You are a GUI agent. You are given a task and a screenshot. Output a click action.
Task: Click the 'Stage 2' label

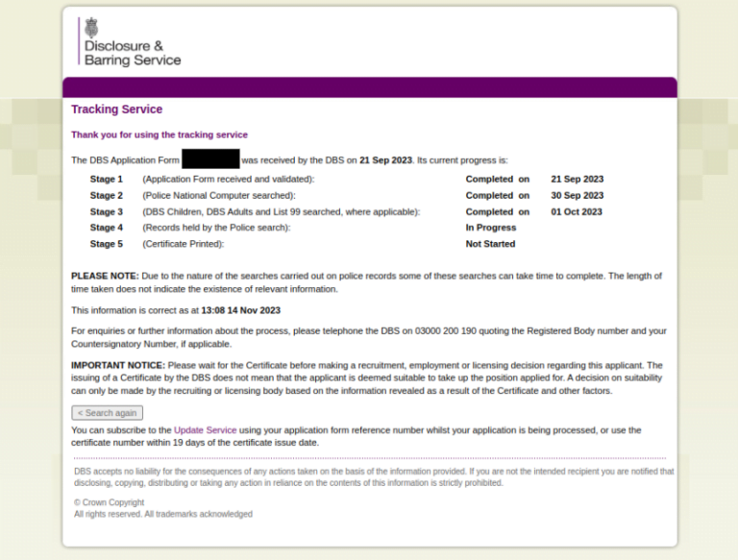pyautogui.click(x=107, y=195)
